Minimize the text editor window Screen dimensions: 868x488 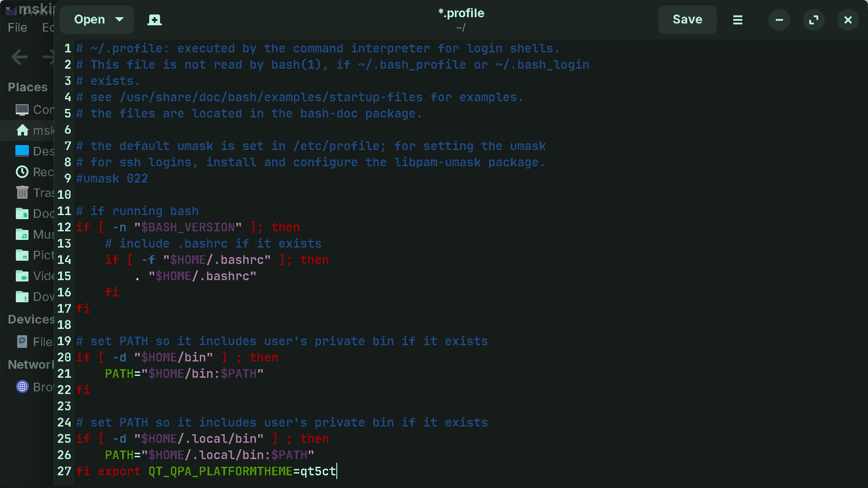779,20
